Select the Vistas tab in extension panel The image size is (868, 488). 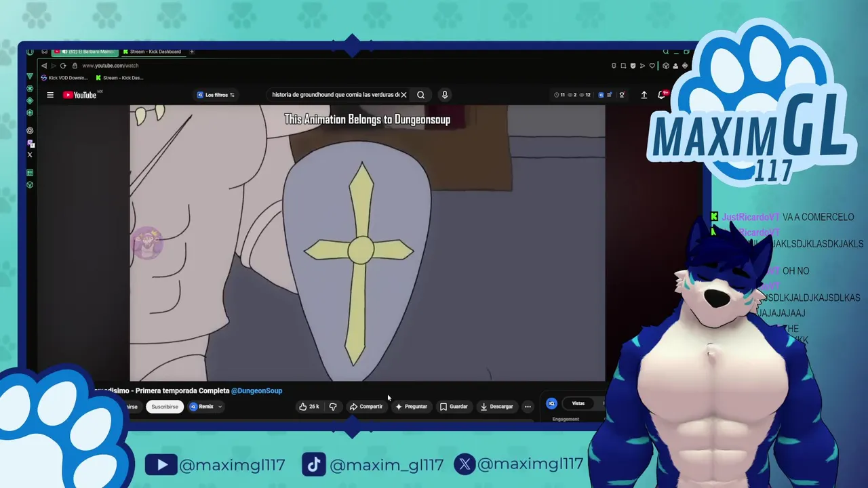click(x=578, y=403)
